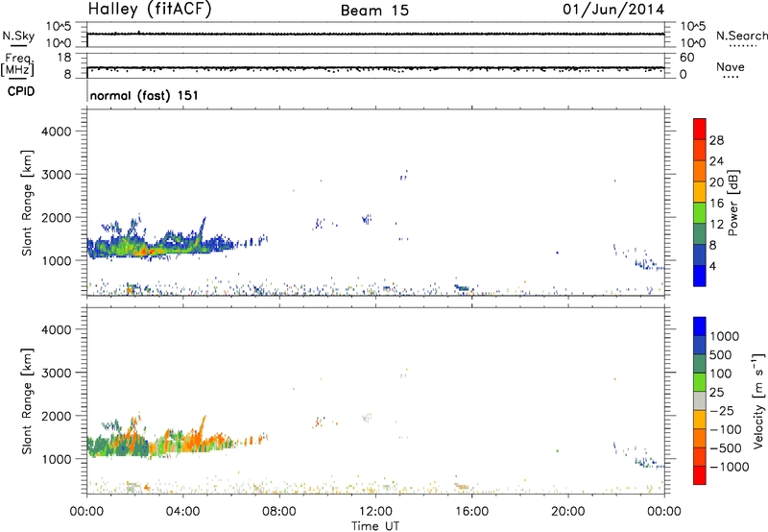Click the gray −25 to 25 velocity swatch

(700, 400)
